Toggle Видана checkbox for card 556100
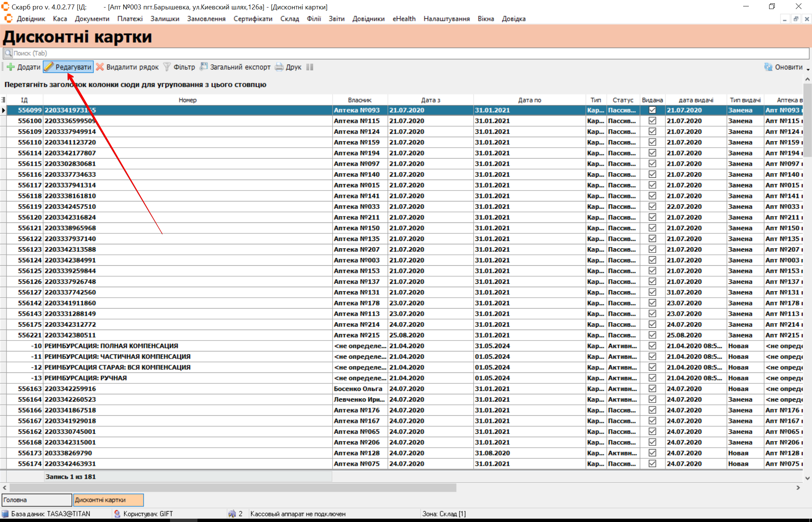Image resolution: width=812 pixels, height=522 pixels. 652,121
